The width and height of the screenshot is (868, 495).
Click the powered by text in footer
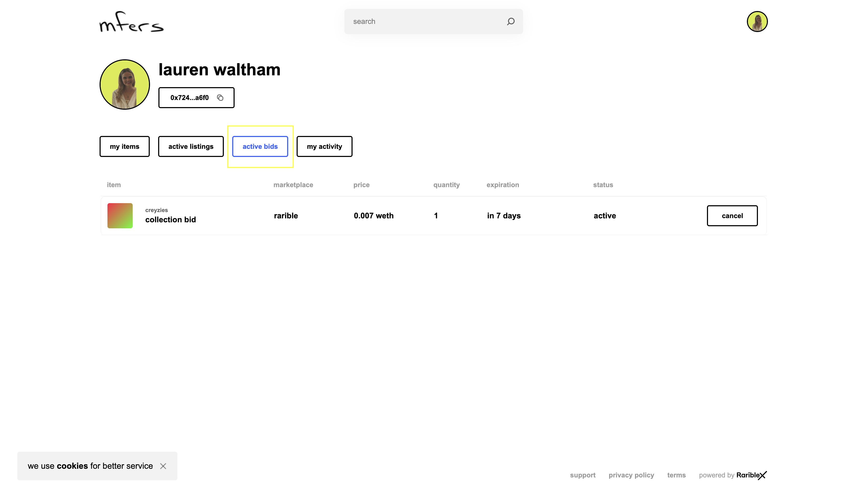coord(716,475)
